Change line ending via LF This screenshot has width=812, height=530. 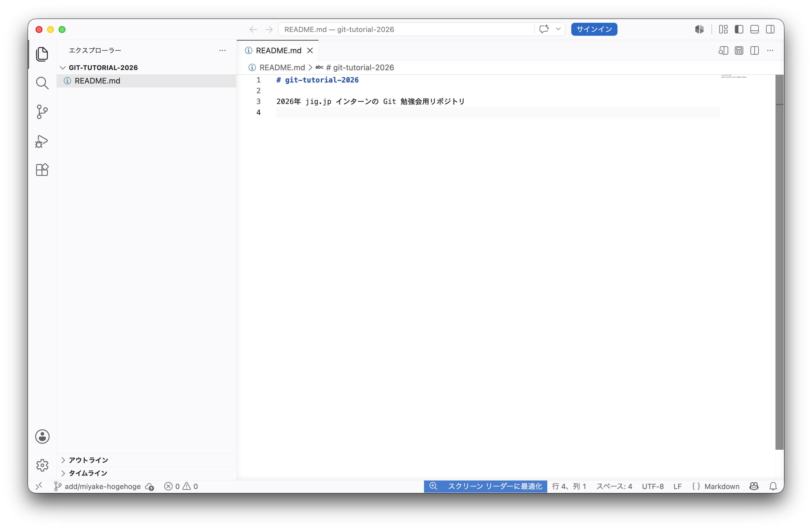coord(677,486)
